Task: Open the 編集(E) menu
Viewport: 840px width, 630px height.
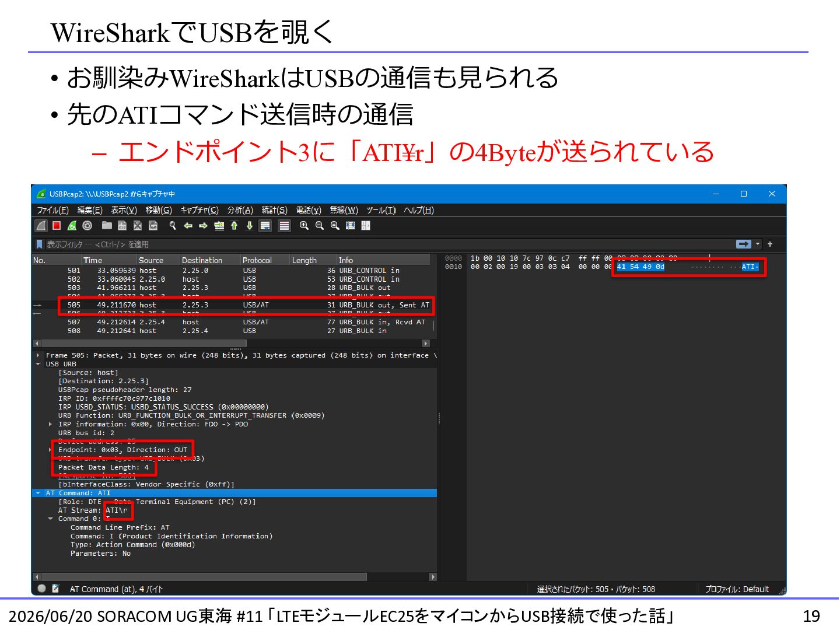Action: [x=90, y=211]
